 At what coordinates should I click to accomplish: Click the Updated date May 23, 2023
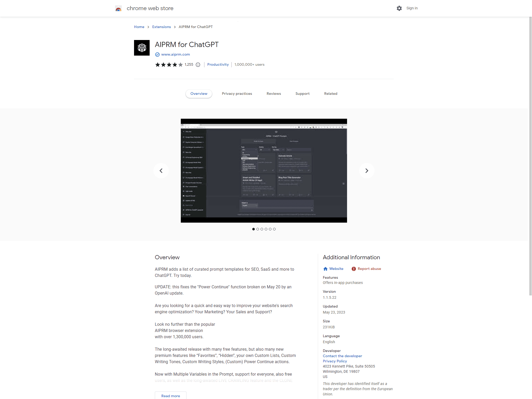point(334,312)
